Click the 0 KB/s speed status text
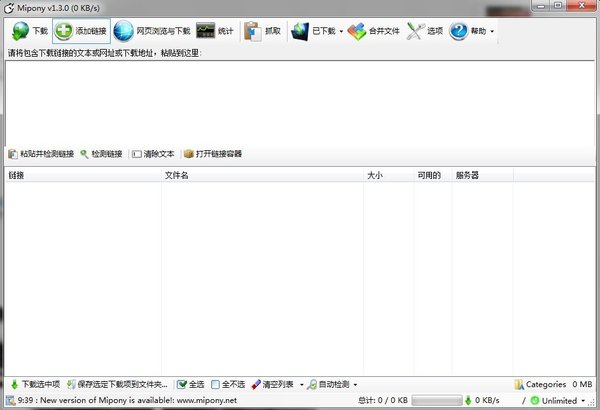The height and width of the screenshot is (410, 600). click(x=487, y=400)
